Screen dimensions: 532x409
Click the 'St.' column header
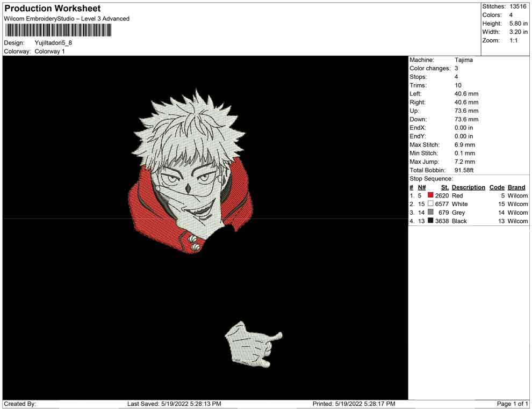(445, 187)
